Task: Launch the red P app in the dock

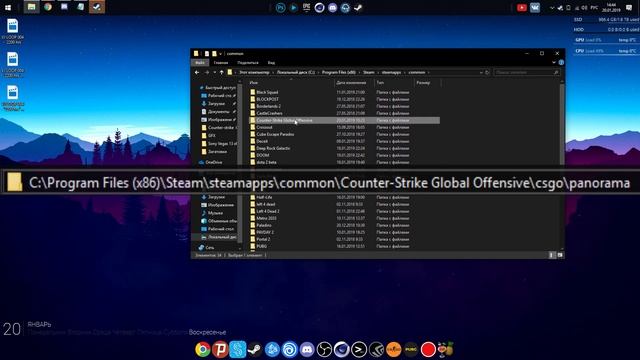Action: [x=220, y=349]
